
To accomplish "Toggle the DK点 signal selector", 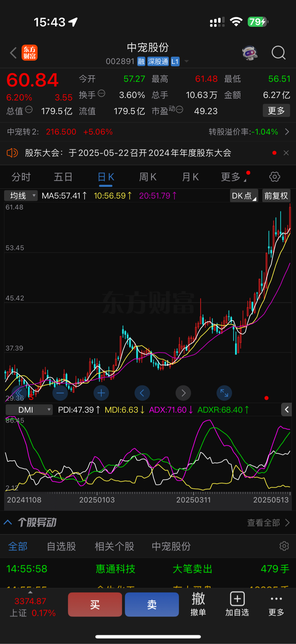I will tap(244, 196).
